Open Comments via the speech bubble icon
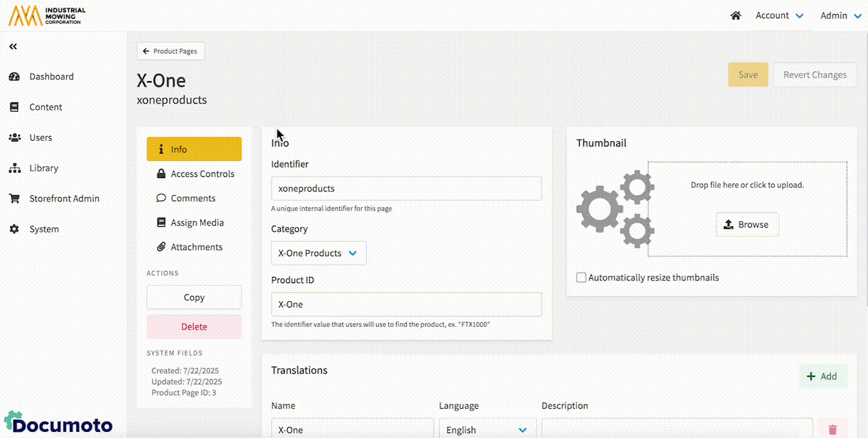 coord(161,198)
